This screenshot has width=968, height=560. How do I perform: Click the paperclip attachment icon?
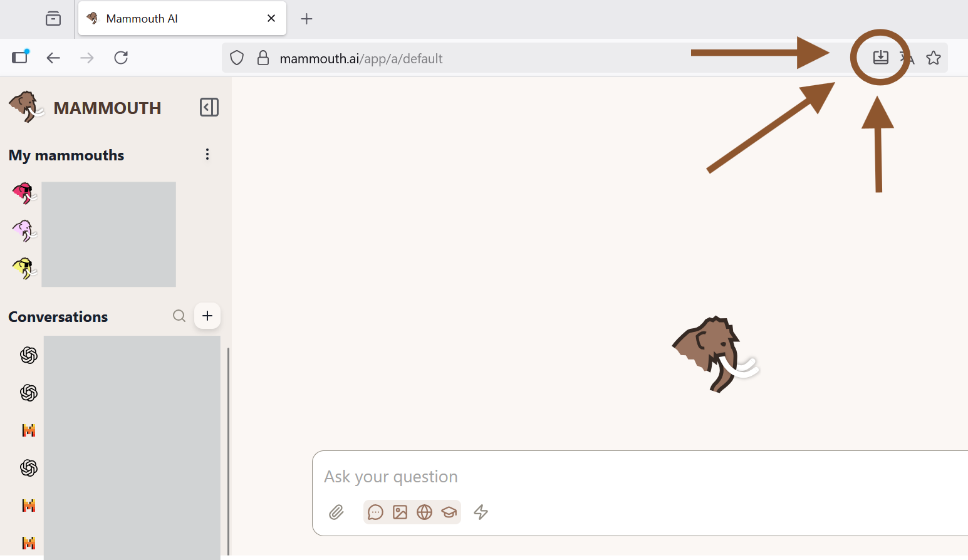(336, 512)
